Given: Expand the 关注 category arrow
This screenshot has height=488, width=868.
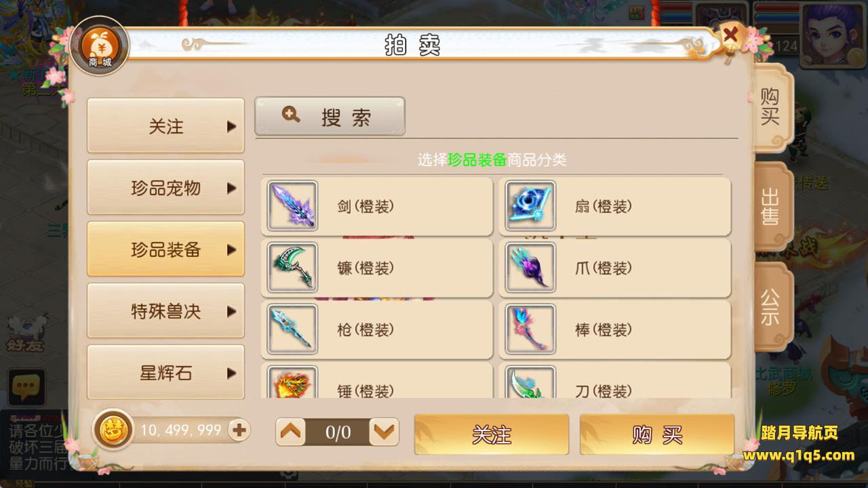Looking at the screenshot, I should [231, 127].
